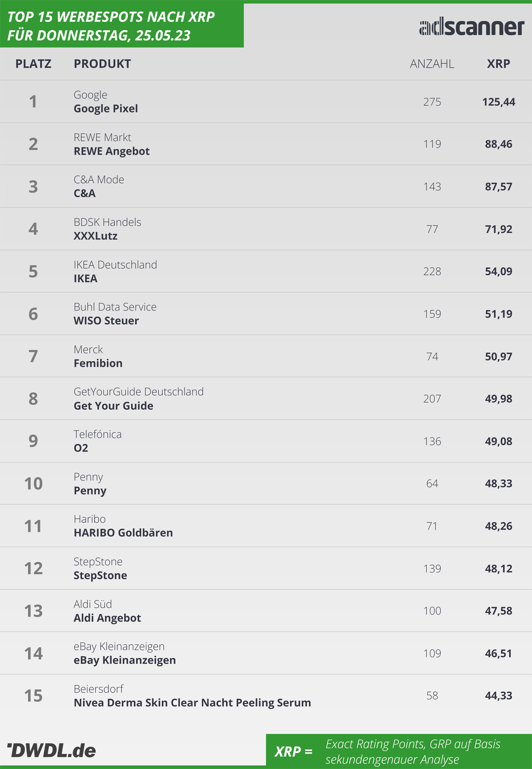Screen dimensions: 532x769
Task: Click the WISO Steuer product name
Action: [x=106, y=321]
